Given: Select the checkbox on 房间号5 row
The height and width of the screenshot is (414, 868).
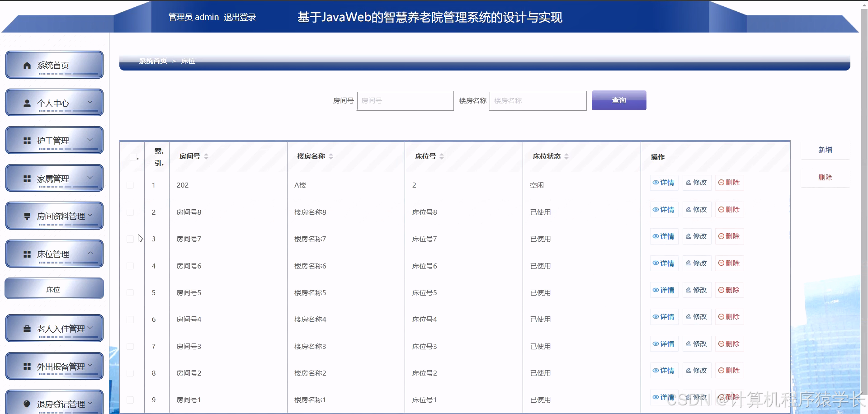Looking at the screenshot, I should 131,292.
